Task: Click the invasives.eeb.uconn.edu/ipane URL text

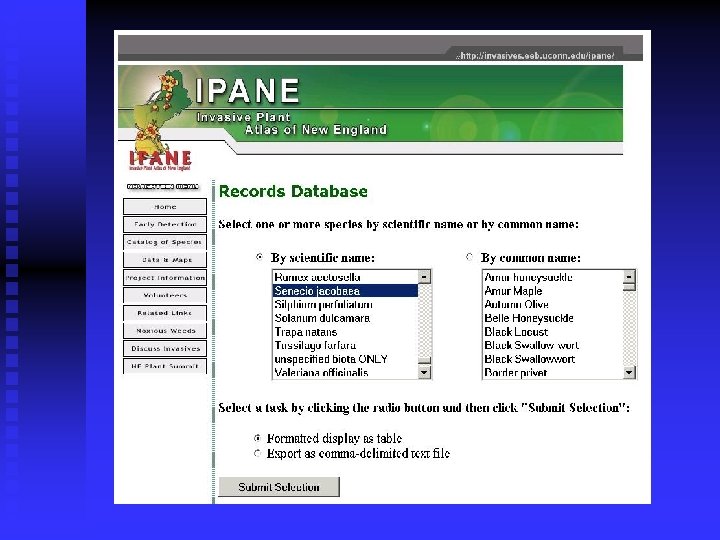Action: [535, 56]
